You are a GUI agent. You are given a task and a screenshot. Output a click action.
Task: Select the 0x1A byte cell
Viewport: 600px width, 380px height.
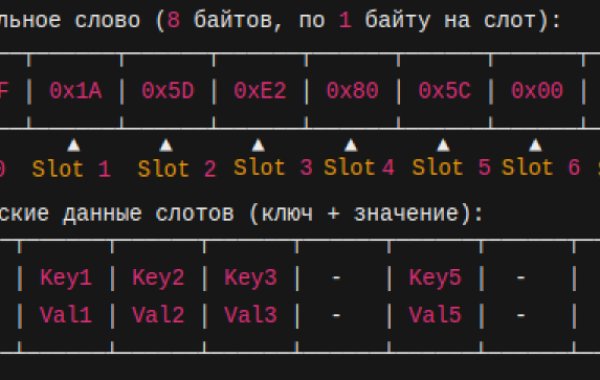coord(75,91)
